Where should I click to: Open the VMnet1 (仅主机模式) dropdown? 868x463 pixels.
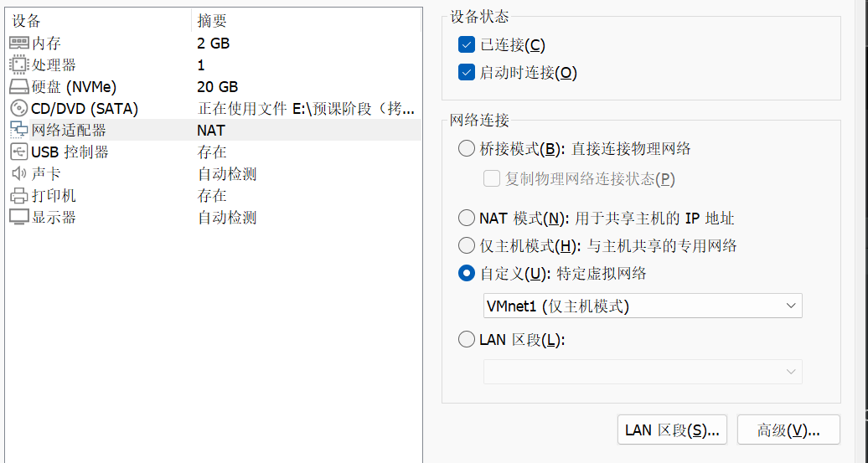point(643,306)
